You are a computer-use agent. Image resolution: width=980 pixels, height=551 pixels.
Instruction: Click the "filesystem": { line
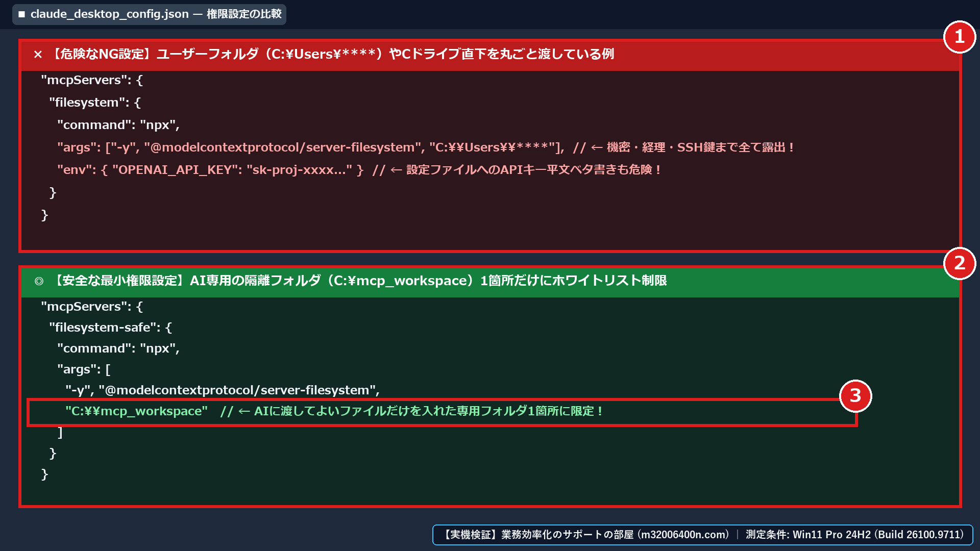tap(95, 103)
